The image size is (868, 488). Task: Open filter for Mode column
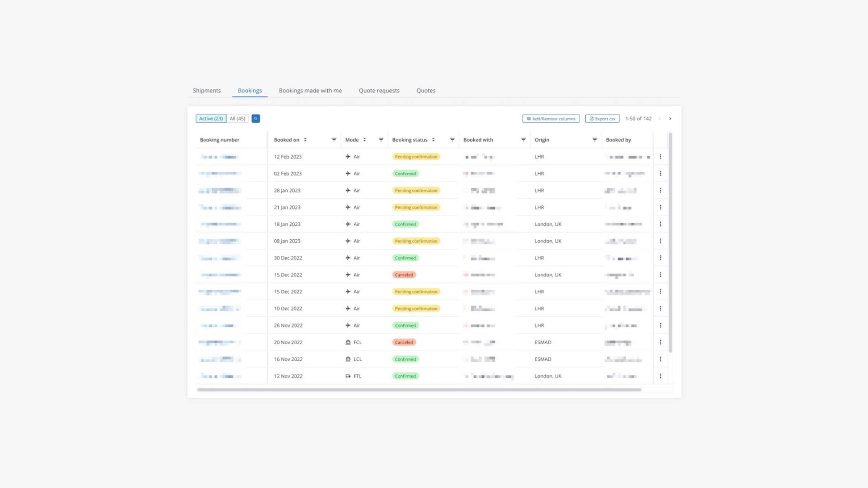point(381,140)
